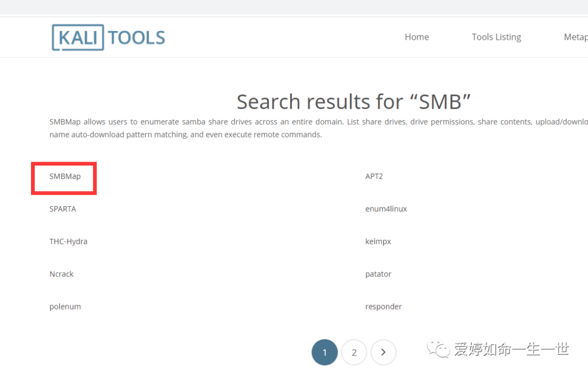
Task: Open the APT2 search result
Action: [374, 176]
